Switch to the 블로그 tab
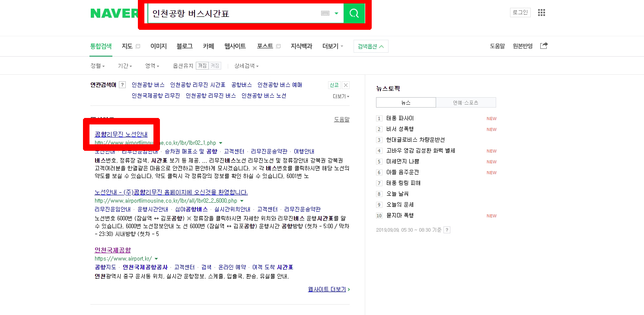The width and height of the screenshot is (644, 315). point(185,46)
